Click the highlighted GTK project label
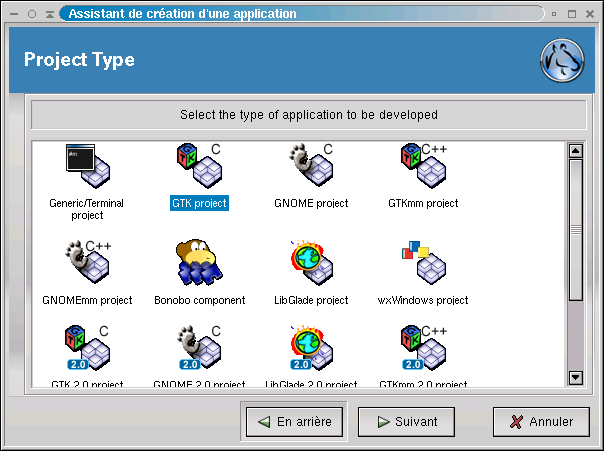Screen dimensions: 604x451 pyautogui.click(x=199, y=203)
